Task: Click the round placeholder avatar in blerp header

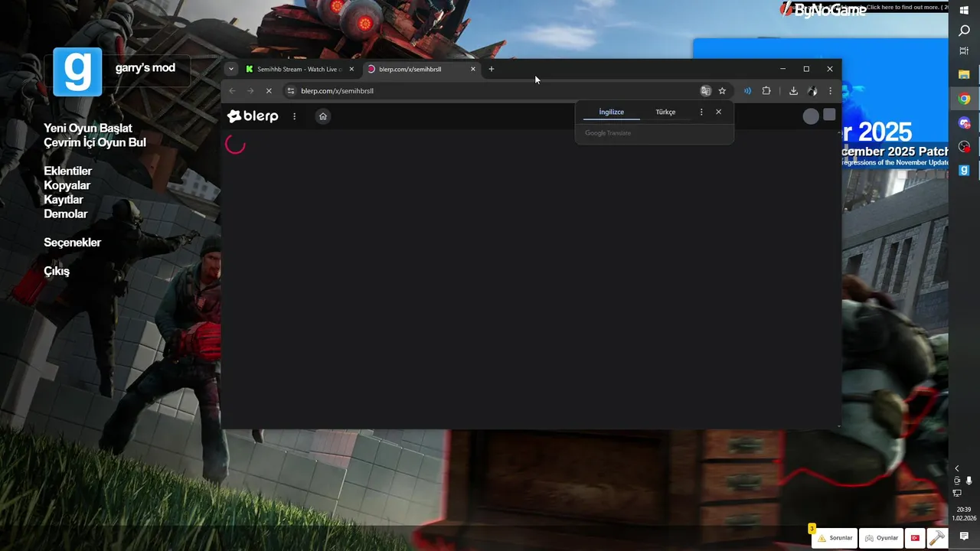Action: coord(811,116)
